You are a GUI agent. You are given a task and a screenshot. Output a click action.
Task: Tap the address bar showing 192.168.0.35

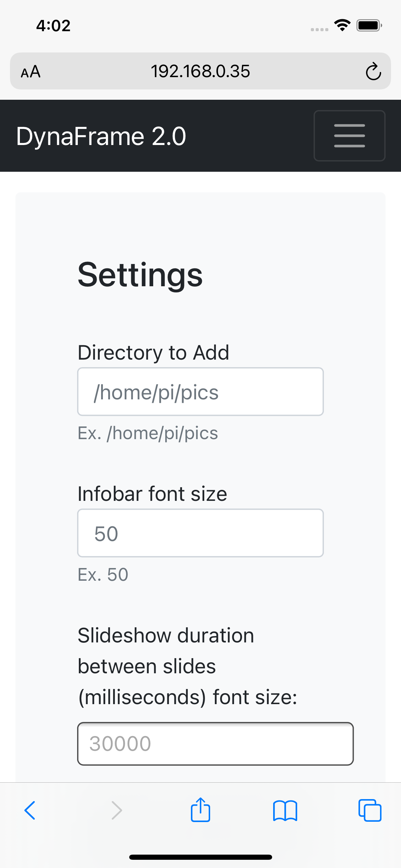click(200, 71)
